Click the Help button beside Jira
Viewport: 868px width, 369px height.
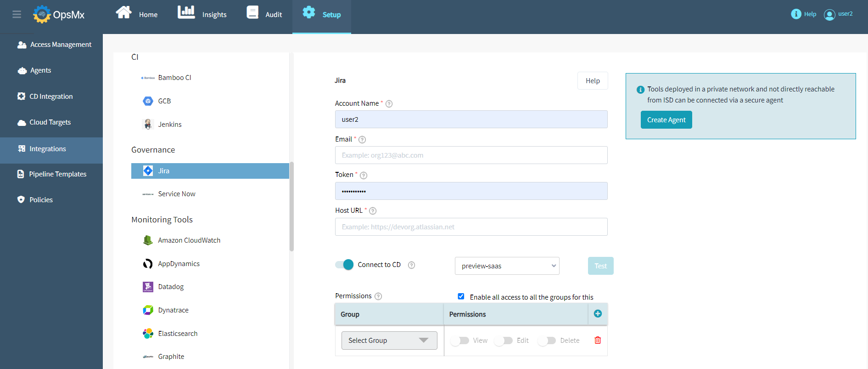[593, 81]
